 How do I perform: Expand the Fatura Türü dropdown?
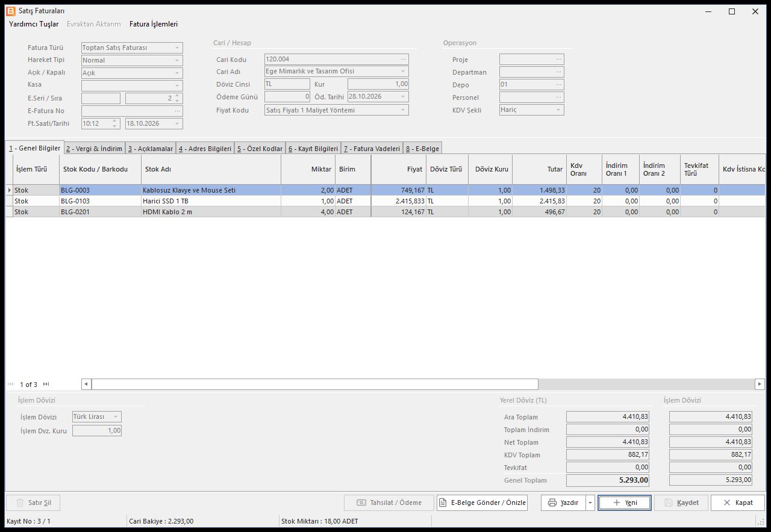177,48
